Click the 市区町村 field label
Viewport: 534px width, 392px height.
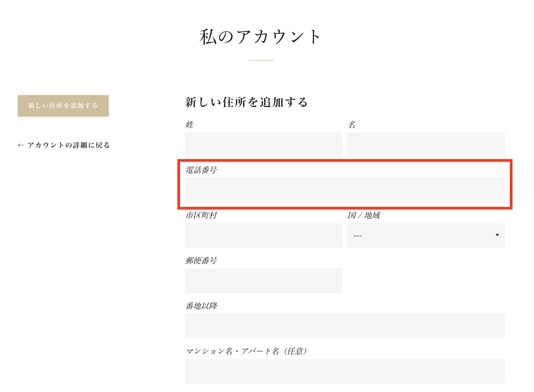(x=201, y=215)
